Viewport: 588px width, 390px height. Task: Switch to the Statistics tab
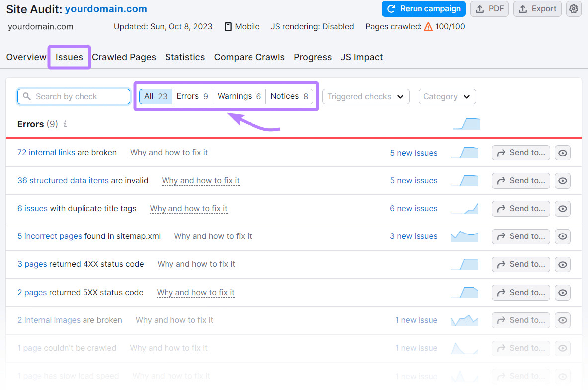[x=185, y=57]
